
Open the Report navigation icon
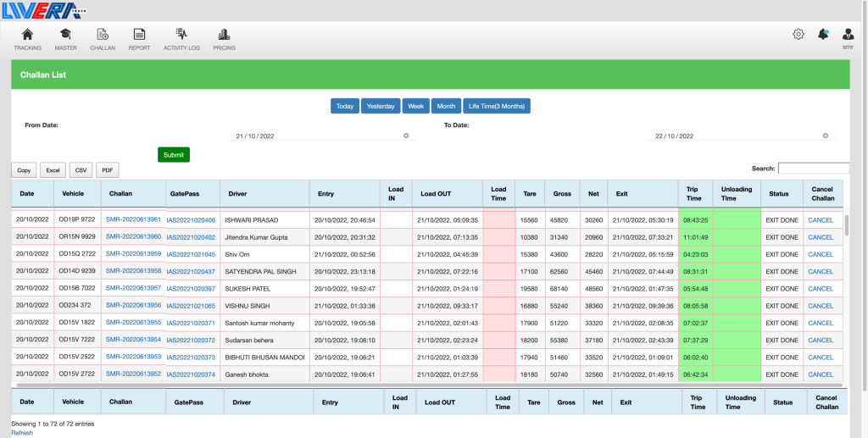tap(139, 35)
